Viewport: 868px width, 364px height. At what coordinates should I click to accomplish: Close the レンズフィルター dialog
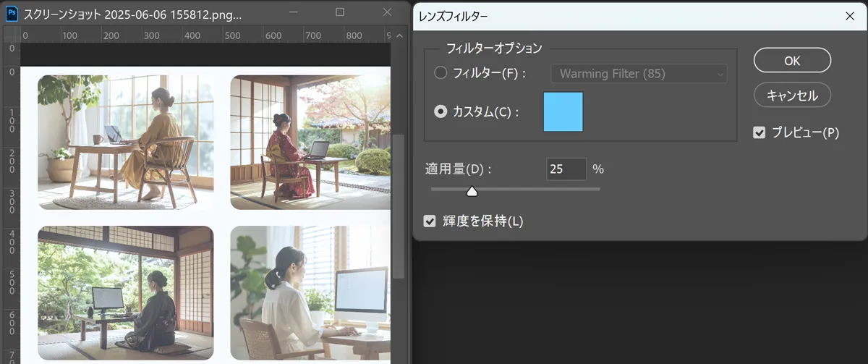click(x=849, y=15)
